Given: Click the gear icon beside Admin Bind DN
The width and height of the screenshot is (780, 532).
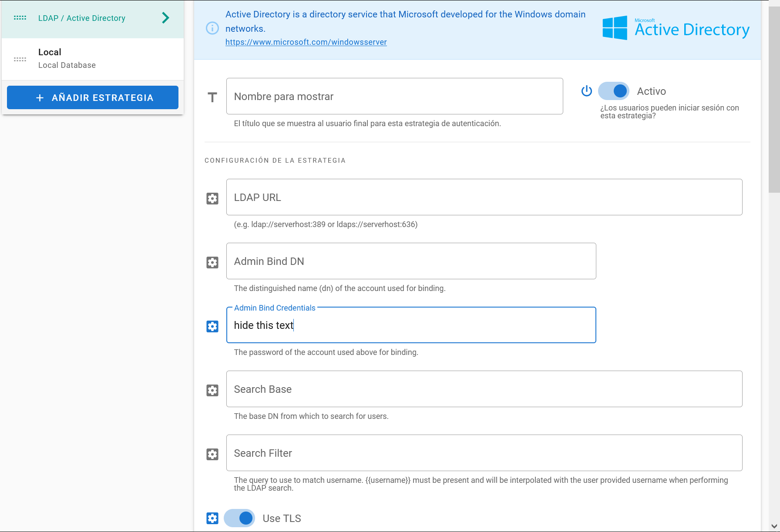Looking at the screenshot, I should (x=212, y=262).
